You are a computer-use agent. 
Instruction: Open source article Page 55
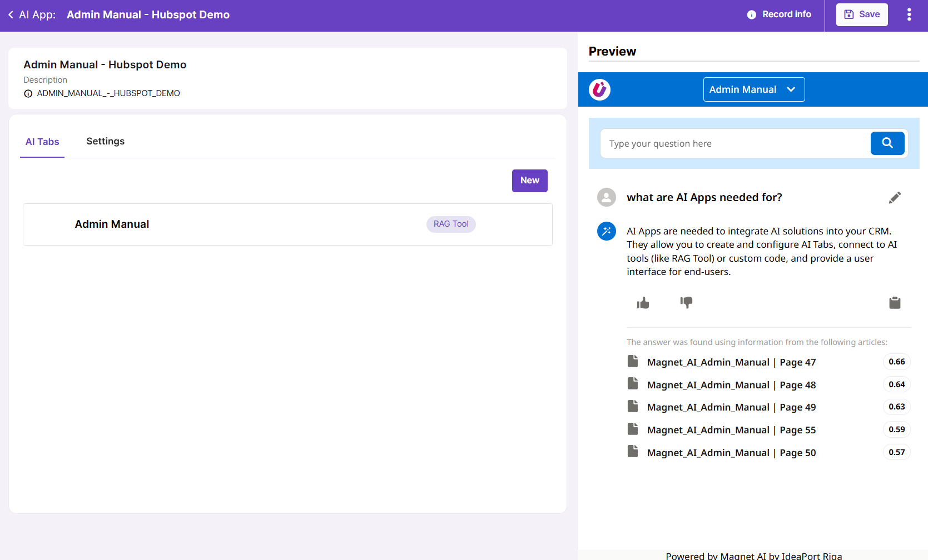coord(731,430)
